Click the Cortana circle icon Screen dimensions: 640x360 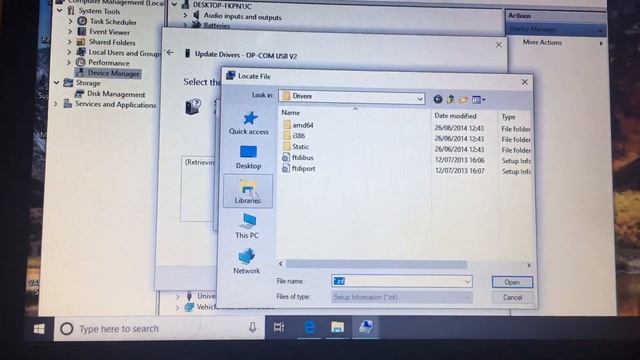[67, 329]
